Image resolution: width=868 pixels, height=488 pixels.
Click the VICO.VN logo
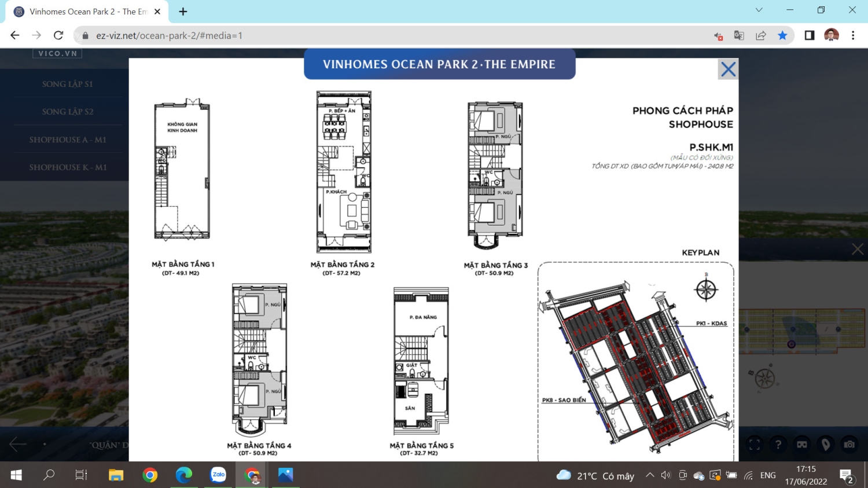pyautogui.click(x=57, y=53)
